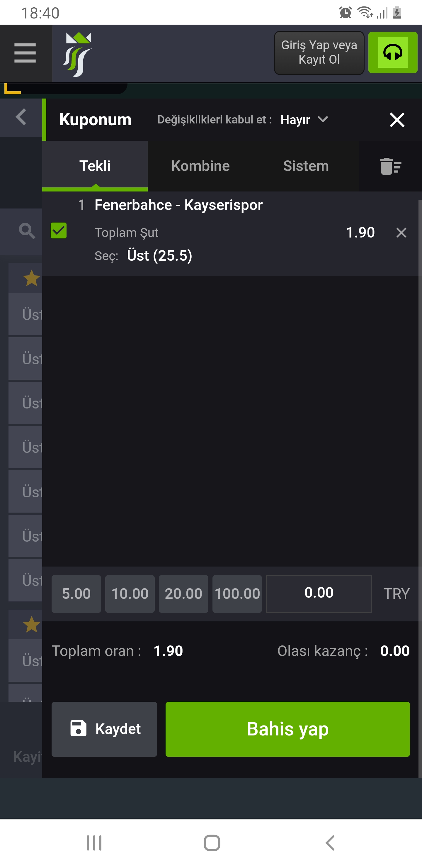
Task: Select the Tekli tab
Action: pyautogui.click(x=95, y=166)
